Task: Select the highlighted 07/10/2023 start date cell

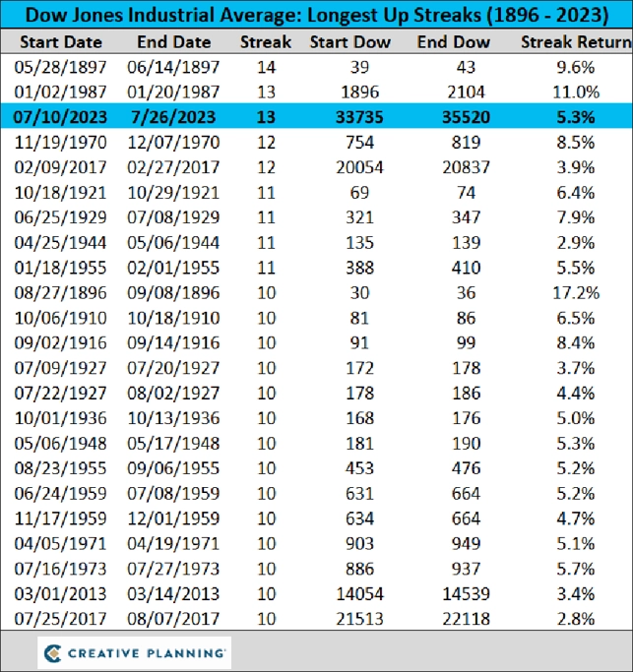Action: coord(60,117)
